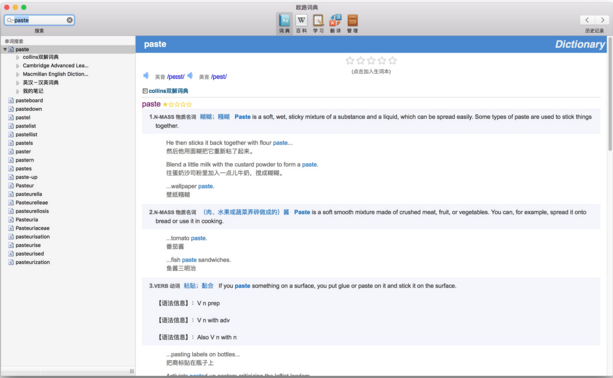Click the magnifier icon in search box
The height and width of the screenshot is (378, 613).
click(9, 20)
